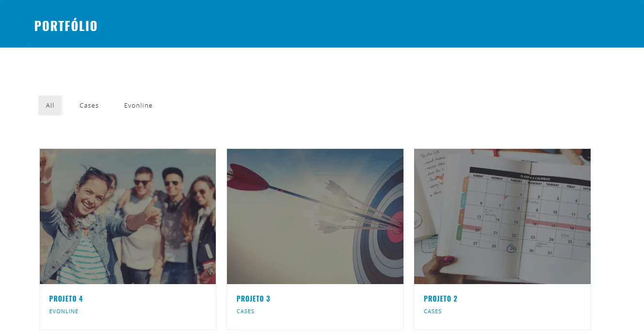
Task: Open the Projeto 4 title link
Action: click(x=66, y=299)
